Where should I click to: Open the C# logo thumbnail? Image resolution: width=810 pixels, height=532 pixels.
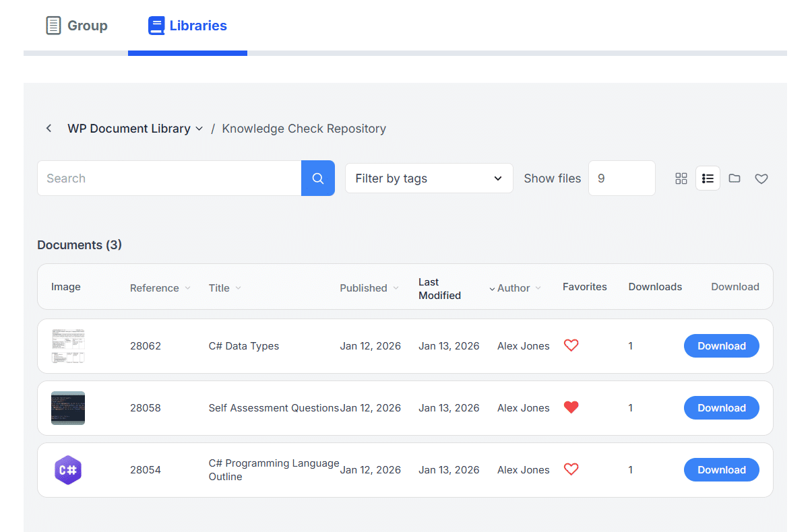[x=68, y=470]
